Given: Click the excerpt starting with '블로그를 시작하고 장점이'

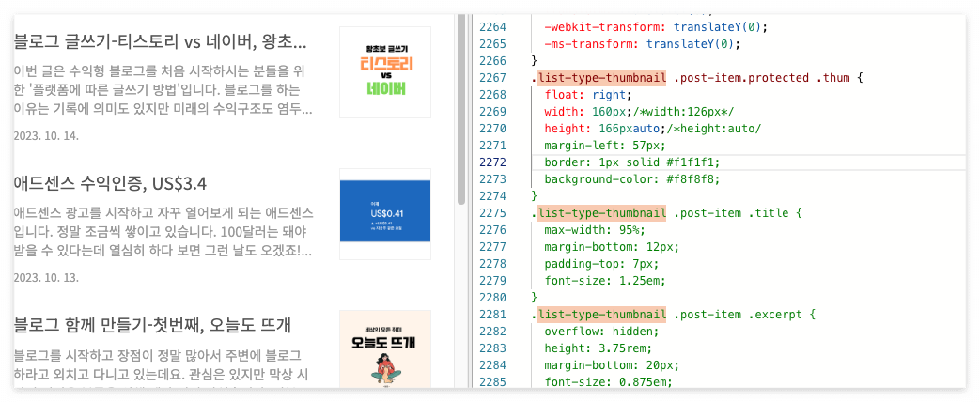Looking at the screenshot, I should (x=163, y=367).
